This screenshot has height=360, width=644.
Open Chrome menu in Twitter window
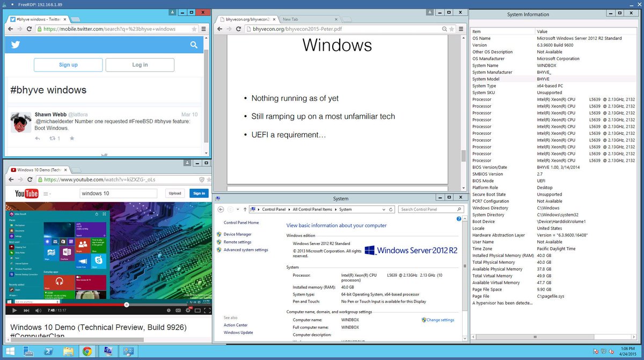pos(204,29)
